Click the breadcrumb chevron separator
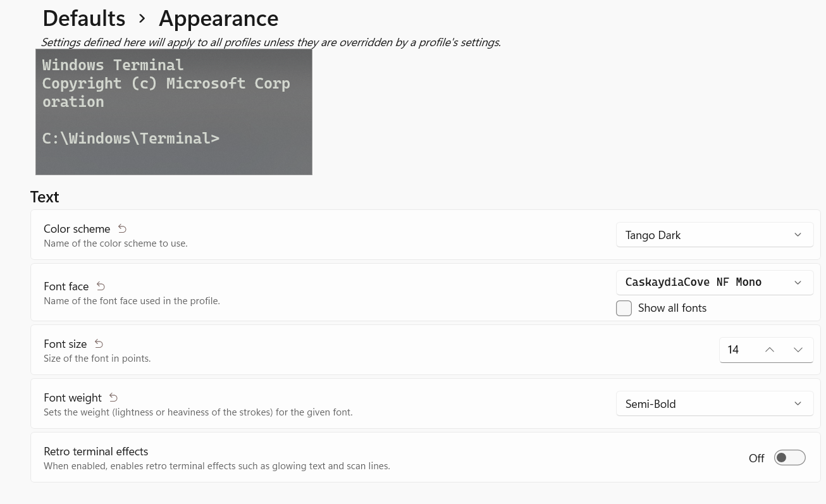The height and width of the screenshot is (504, 826). (142, 19)
